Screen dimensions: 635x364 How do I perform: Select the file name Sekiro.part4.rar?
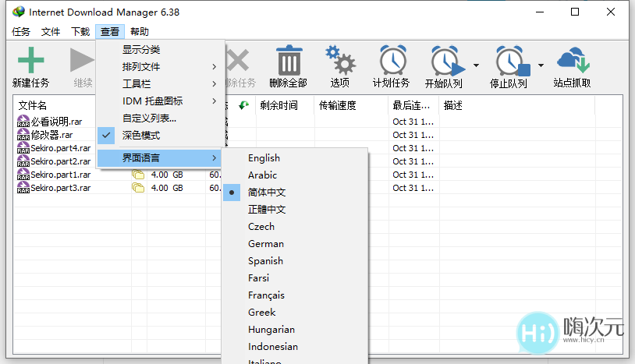(x=61, y=148)
